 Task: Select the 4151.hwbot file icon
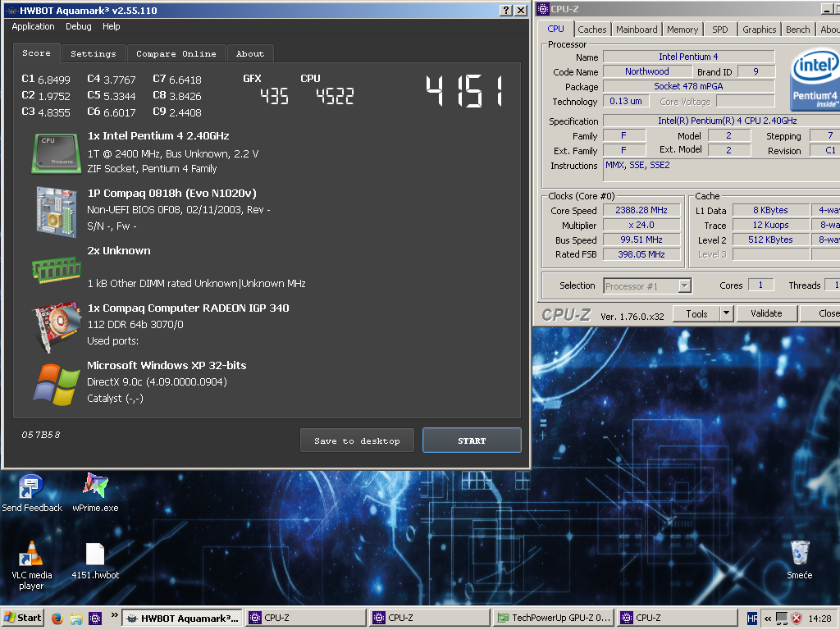pos(95,561)
